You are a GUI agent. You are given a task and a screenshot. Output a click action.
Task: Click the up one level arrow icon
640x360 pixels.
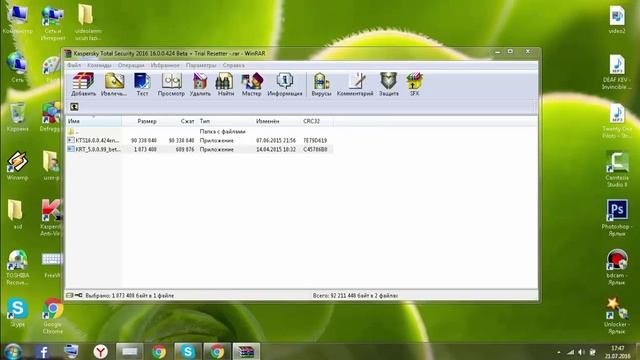coord(74,107)
